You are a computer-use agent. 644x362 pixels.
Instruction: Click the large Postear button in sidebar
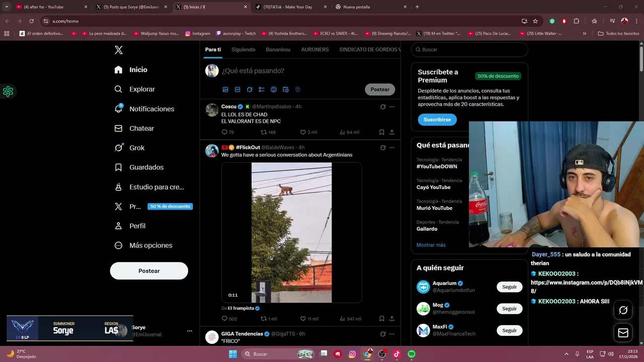(x=149, y=270)
